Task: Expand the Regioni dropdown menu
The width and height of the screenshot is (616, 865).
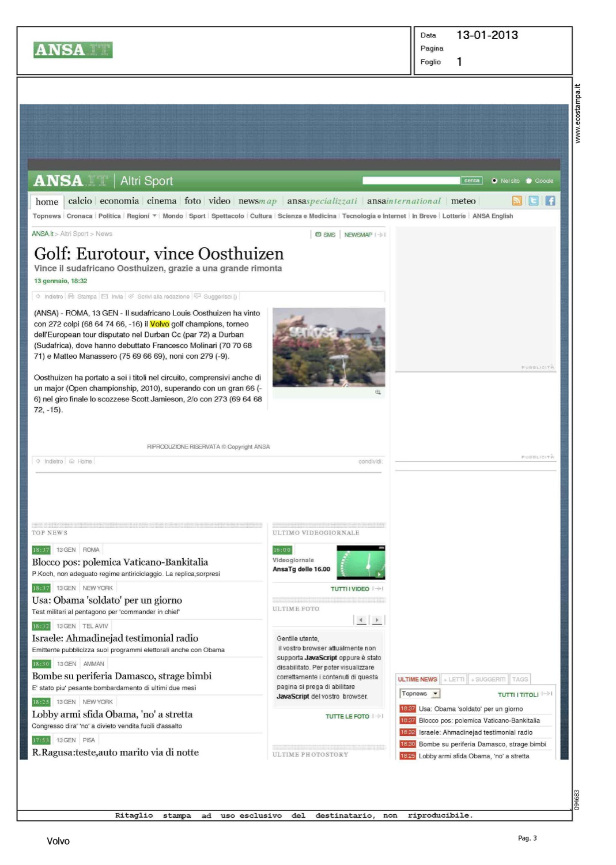Action: click(154, 216)
